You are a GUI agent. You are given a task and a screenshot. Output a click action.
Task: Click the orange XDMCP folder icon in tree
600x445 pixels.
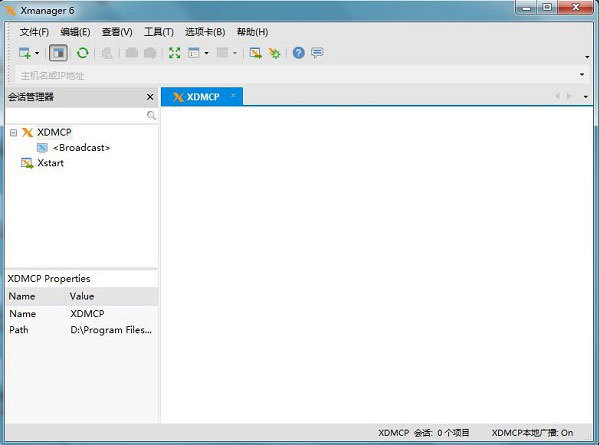pos(27,132)
